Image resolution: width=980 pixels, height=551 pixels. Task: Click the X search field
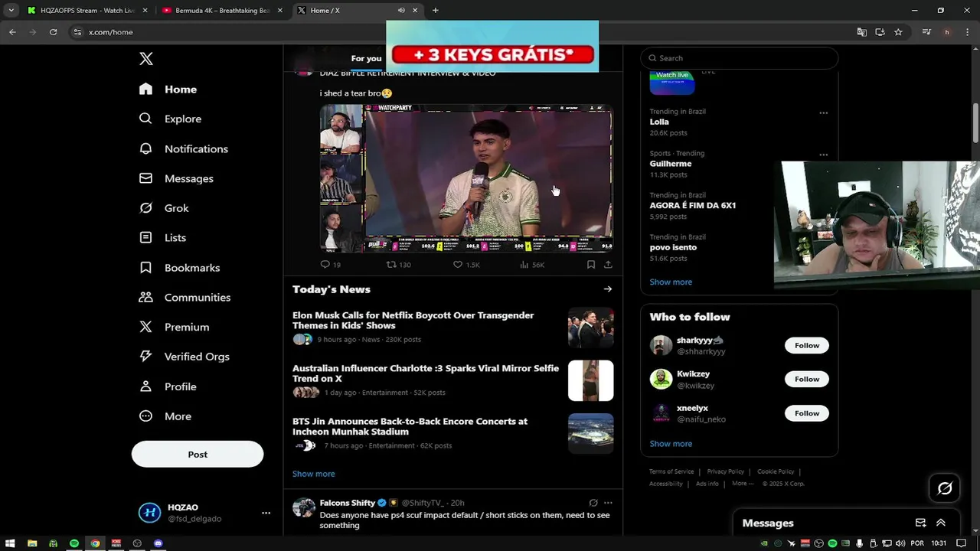tap(740, 58)
